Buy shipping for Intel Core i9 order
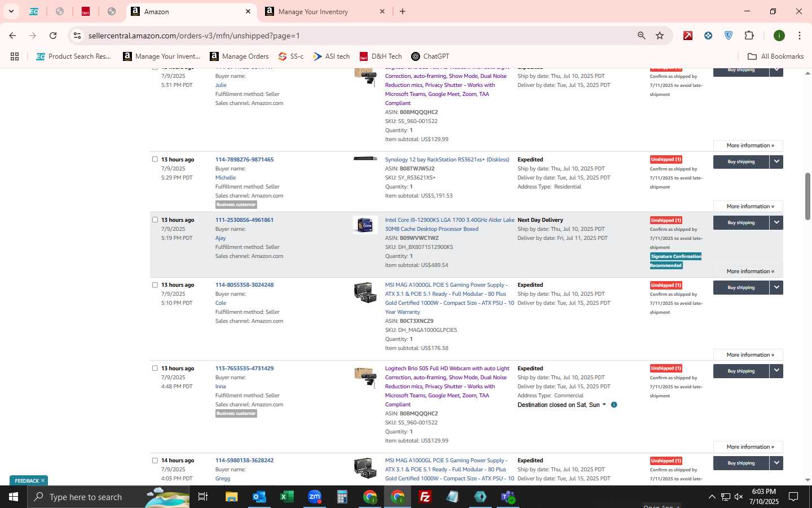This screenshot has width=812, height=508. point(741,223)
